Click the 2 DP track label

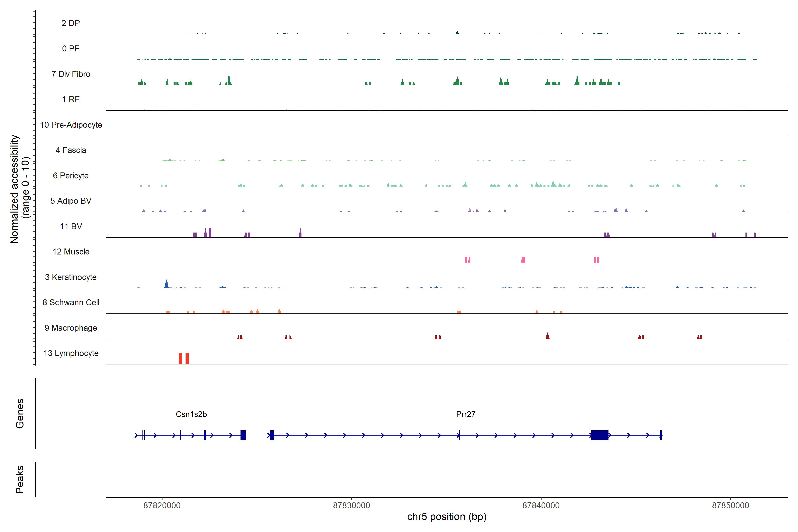70,23
